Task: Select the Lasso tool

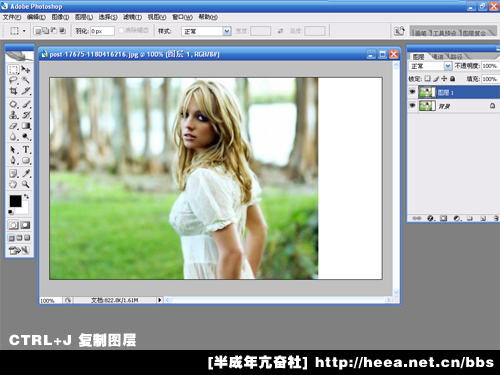Action: [13, 80]
